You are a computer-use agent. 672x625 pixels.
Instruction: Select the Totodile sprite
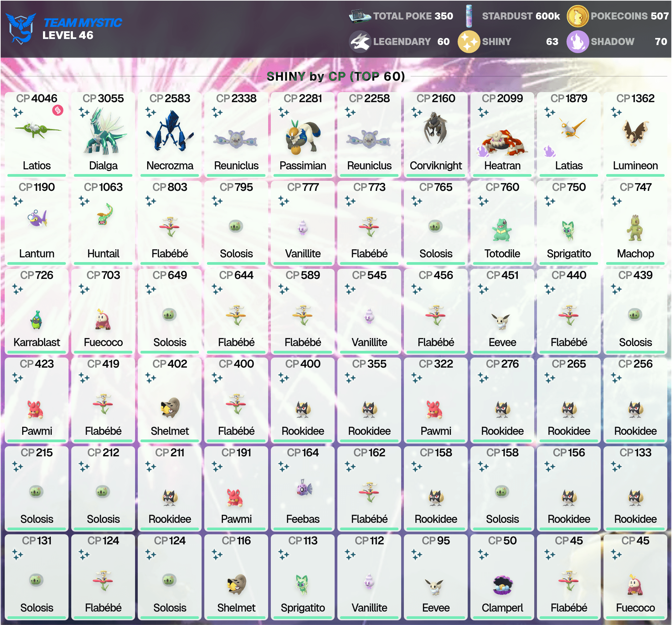[502, 230]
